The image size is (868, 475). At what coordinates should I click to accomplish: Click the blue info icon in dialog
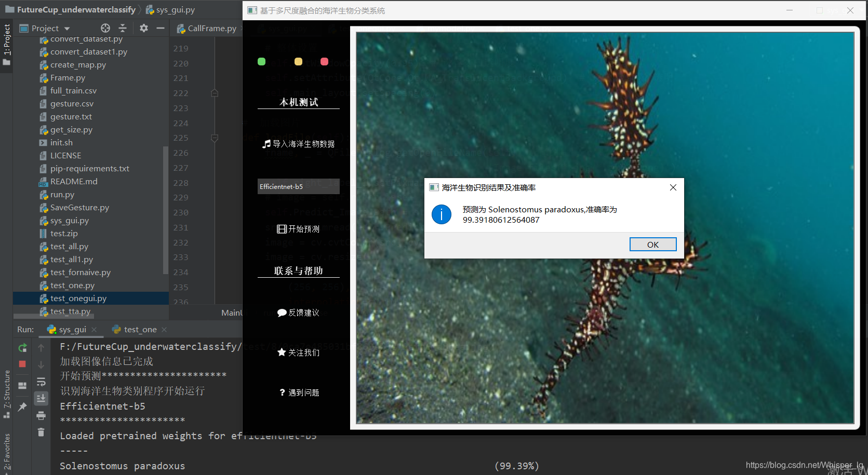coord(442,214)
